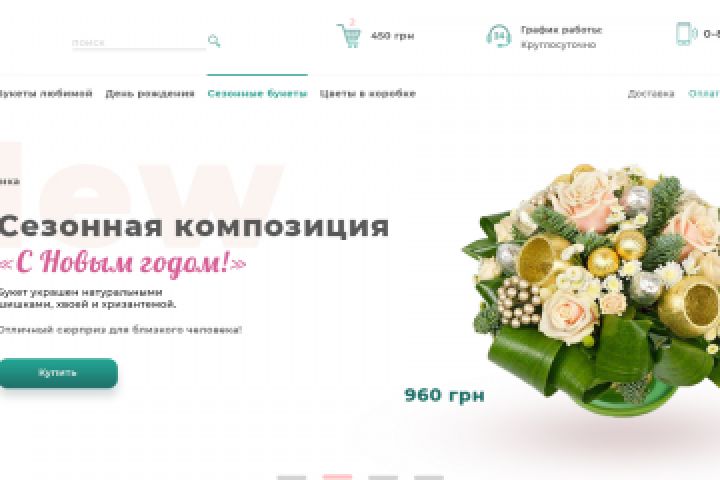The height and width of the screenshot is (480, 720).
Task: Select the pink active slide indicator
Action: coord(337,478)
